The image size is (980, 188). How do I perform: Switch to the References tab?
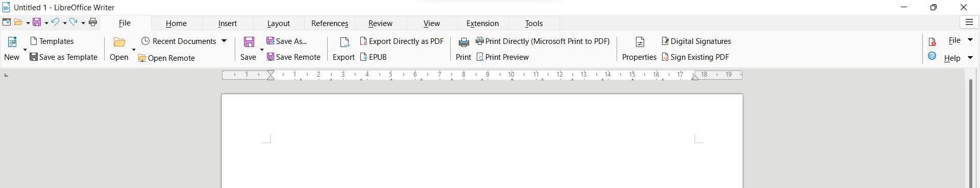(x=330, y=24)
